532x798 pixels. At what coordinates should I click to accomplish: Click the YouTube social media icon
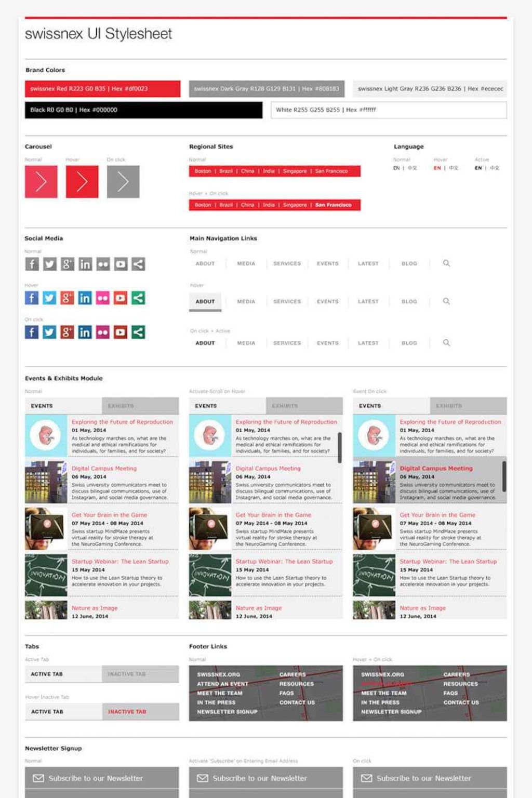pos(121,264)
